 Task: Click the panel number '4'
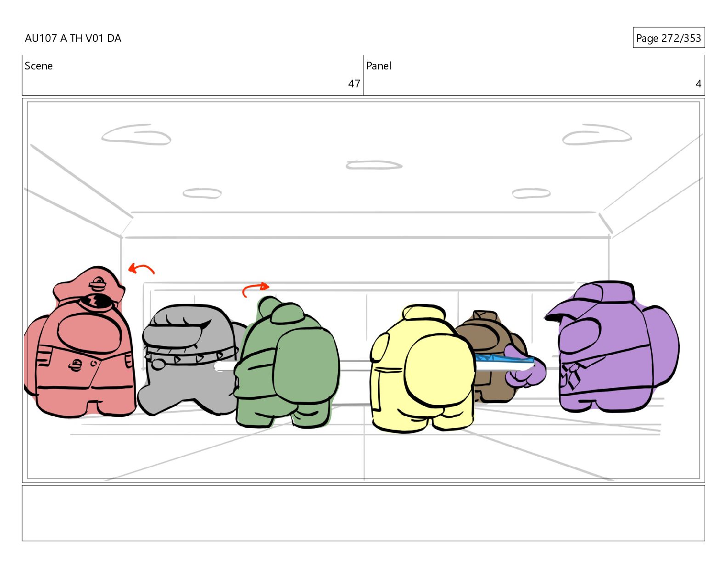pos(698,84)
